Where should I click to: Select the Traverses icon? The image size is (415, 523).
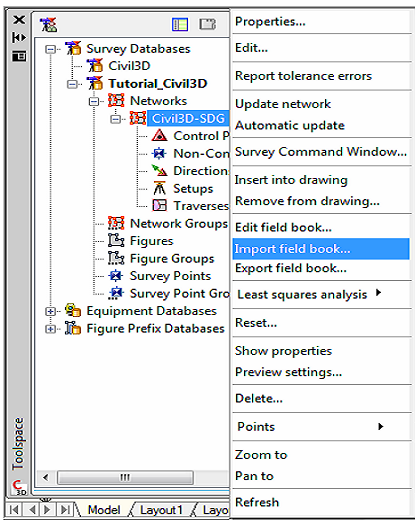(x=159, y=205)
